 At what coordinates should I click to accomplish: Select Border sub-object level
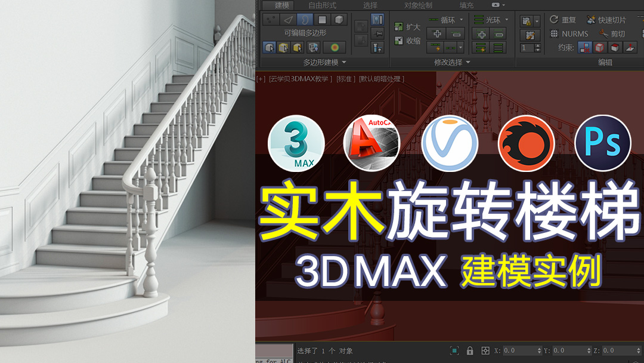point(305,19)
